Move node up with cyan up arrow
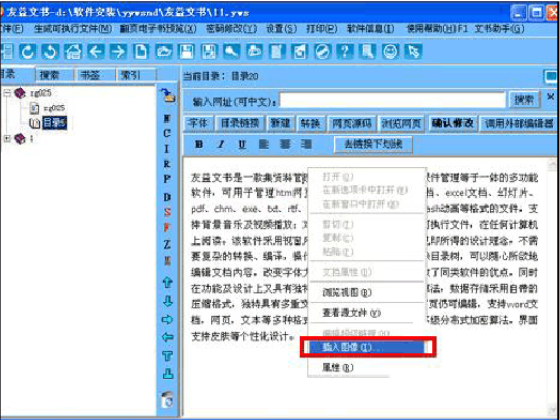 coord(167,283)
